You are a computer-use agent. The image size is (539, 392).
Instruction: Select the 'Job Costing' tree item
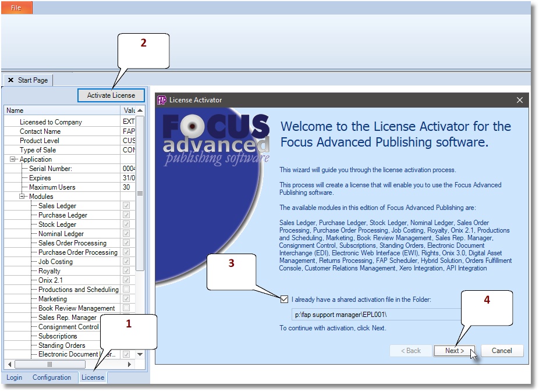pos(55,261)
